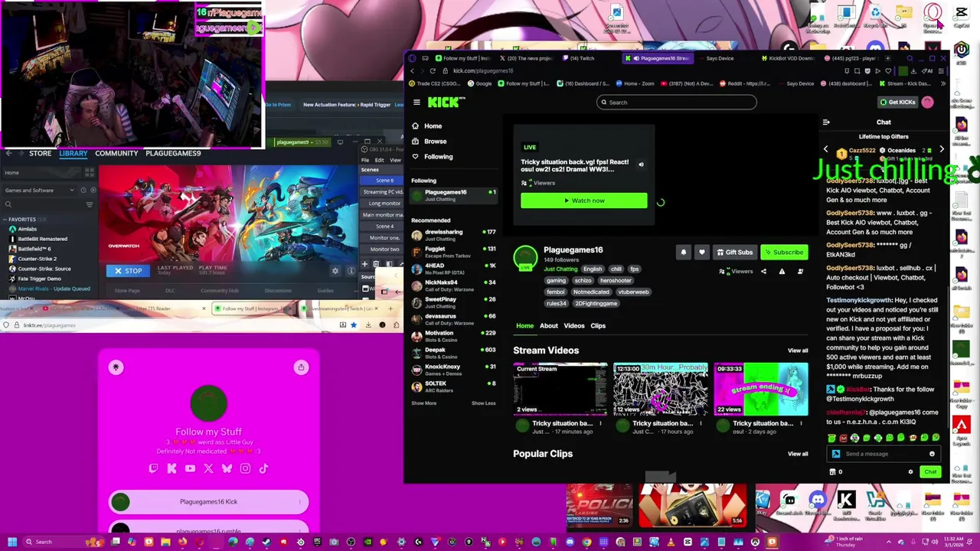Viewport: 980px width, 551px height.
Task: Click the report warning triangle icon
Action: tap(782, 272)
